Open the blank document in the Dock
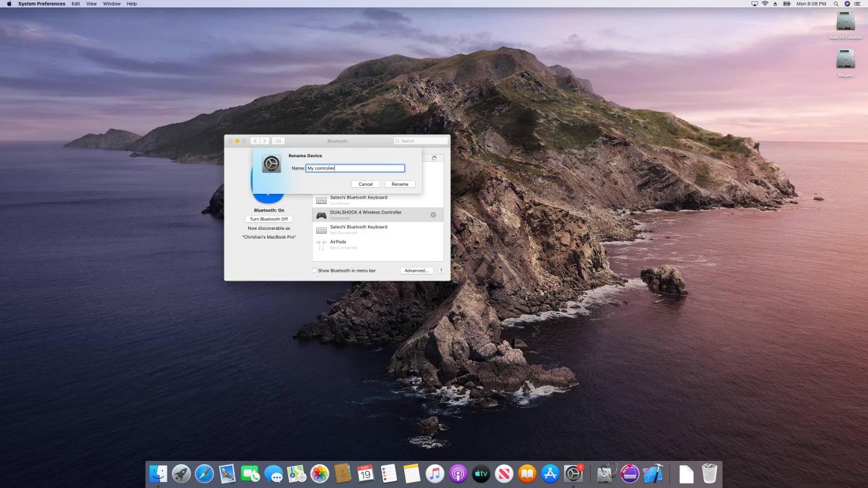 click(686, 473)
